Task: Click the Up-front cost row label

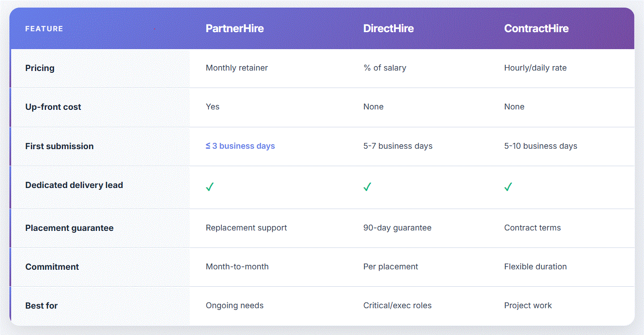Action: pos(53,107)
